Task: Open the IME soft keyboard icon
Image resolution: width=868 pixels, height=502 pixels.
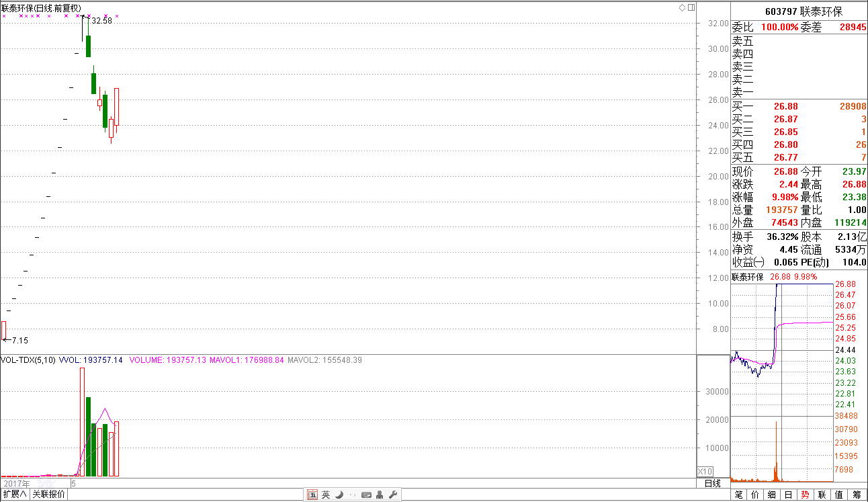Action: pyautogui.click(x=366, y=495)
